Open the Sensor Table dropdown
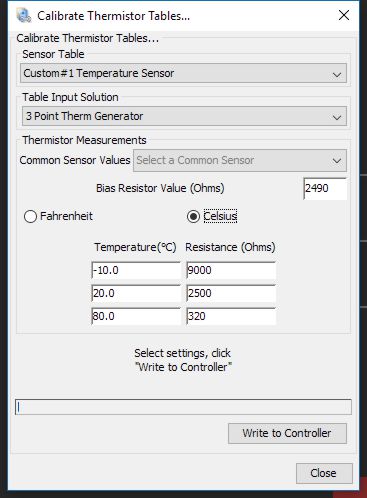367x498 pixels. pyautogui.click(x=183, y=73)
